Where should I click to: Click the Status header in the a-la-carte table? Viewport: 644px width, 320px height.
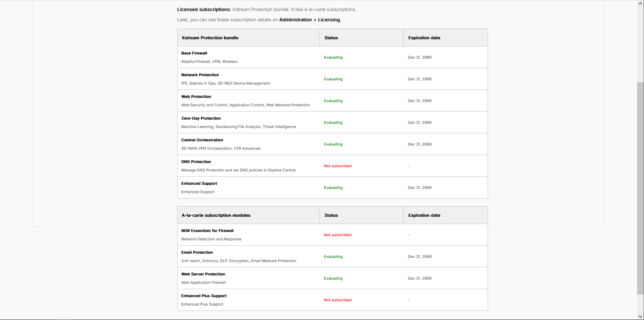coord(331,215)
